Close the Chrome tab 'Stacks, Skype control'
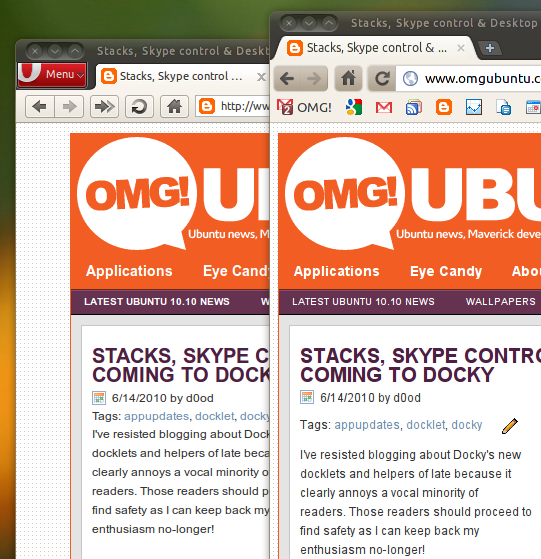 pyautogui.click(x=461, y=48)
